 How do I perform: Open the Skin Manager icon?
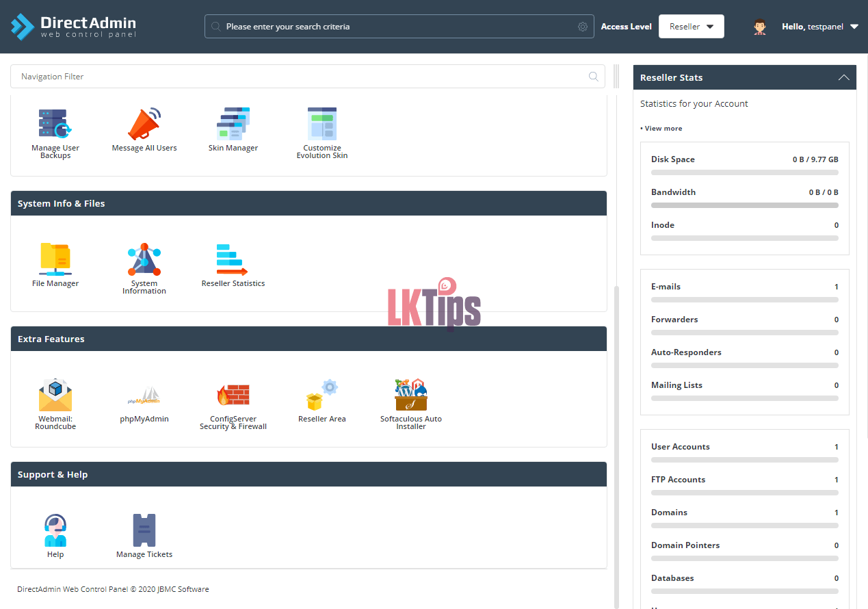point(233,124)
